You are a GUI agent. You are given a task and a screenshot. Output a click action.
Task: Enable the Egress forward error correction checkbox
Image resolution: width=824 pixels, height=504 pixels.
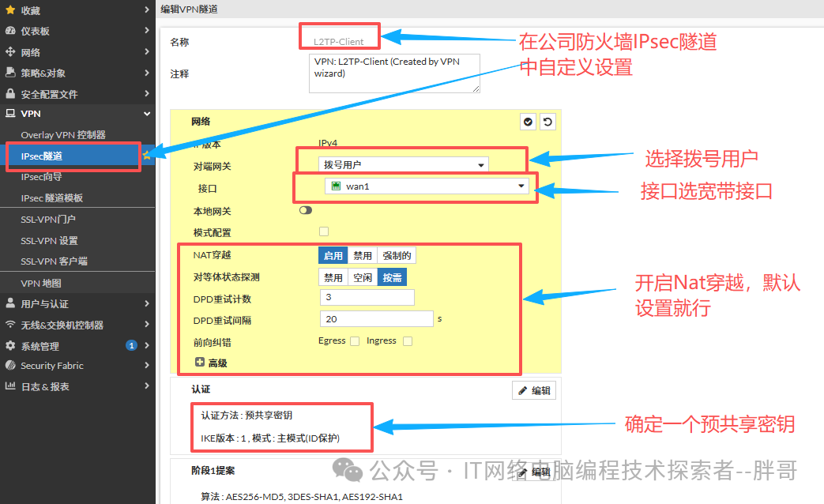pyautogui.click(x=355, y=341)
